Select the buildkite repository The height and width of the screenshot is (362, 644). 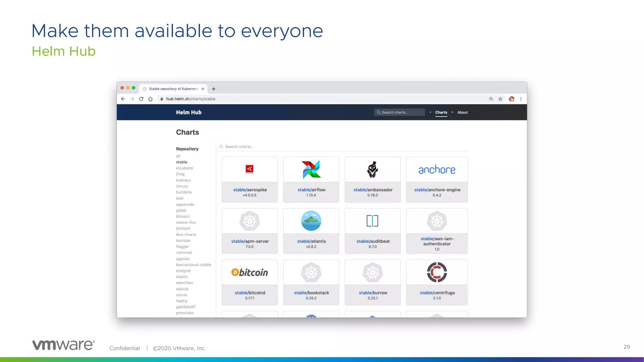[x=184, y=192]
